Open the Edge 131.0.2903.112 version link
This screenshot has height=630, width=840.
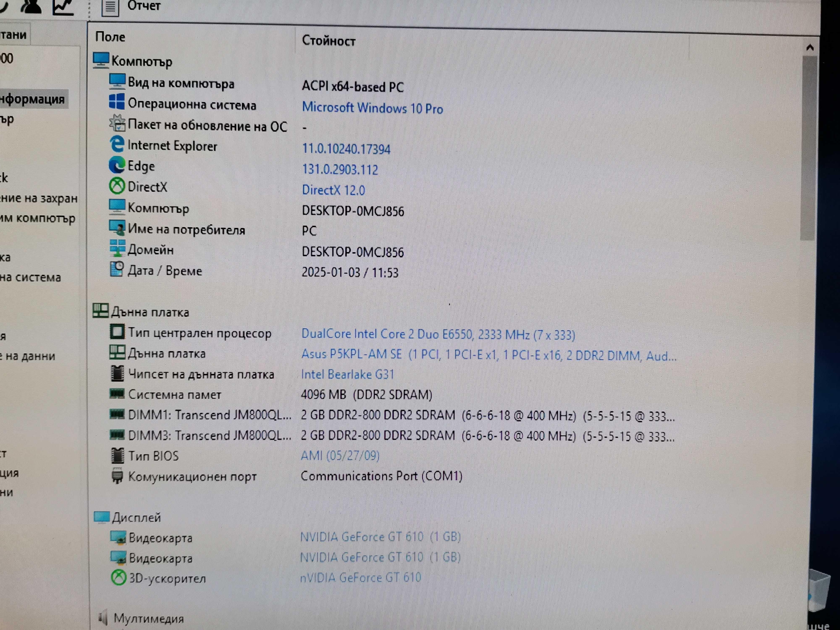tap(340, 169)
